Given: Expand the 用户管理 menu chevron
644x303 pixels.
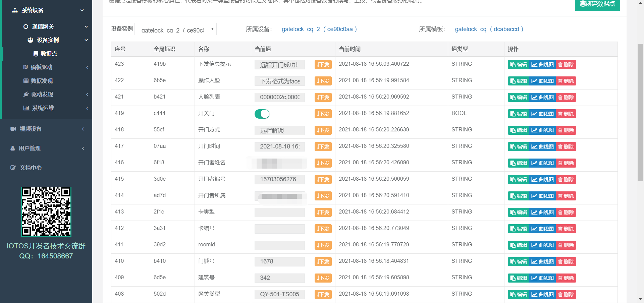Looking at the screenshot, I should tap(83, 148).
